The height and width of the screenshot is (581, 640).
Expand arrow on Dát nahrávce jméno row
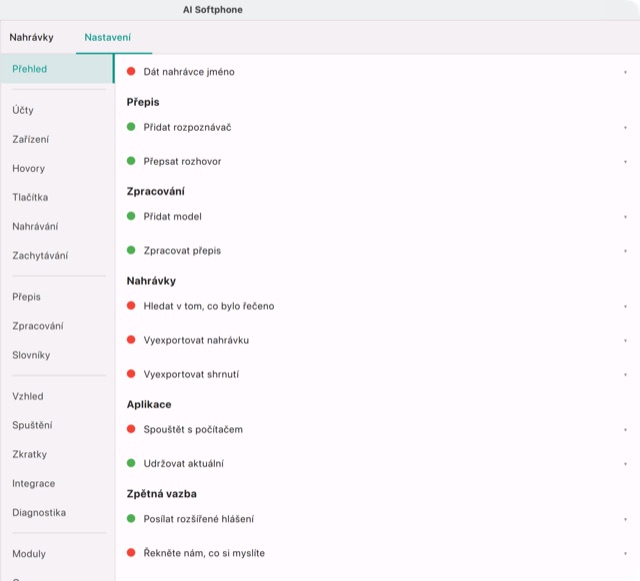625,72
